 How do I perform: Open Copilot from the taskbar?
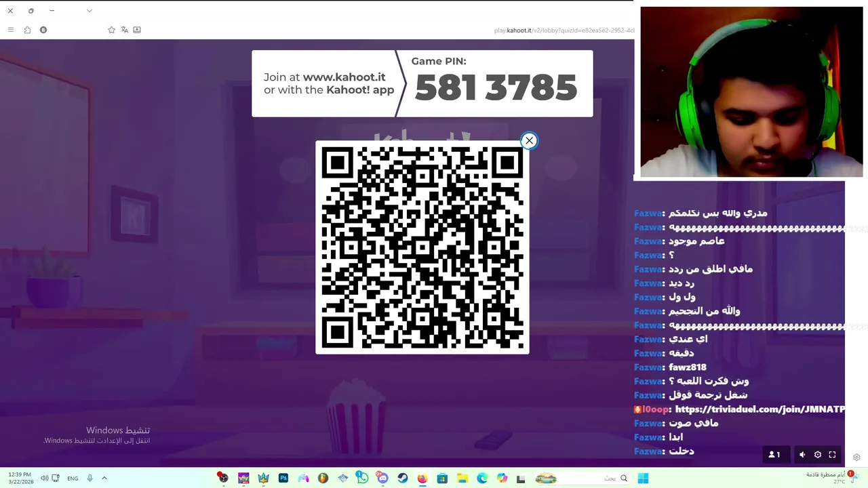point(502,478)
